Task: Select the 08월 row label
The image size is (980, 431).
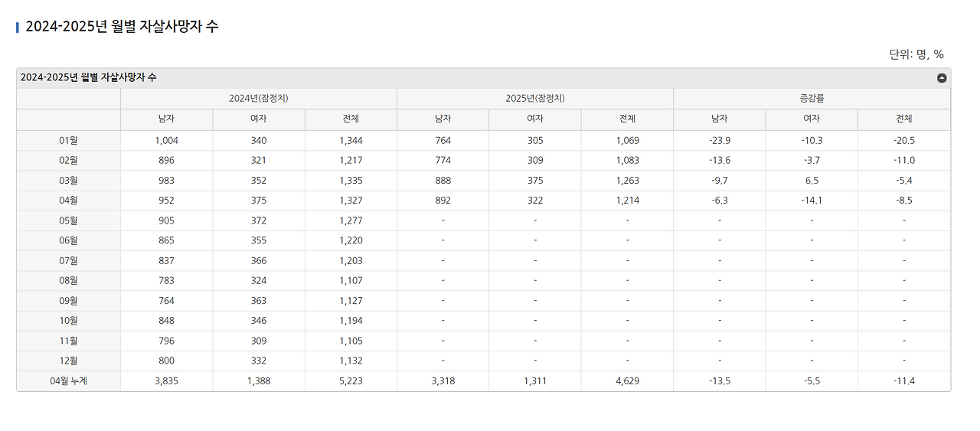Action: [68, 281]
